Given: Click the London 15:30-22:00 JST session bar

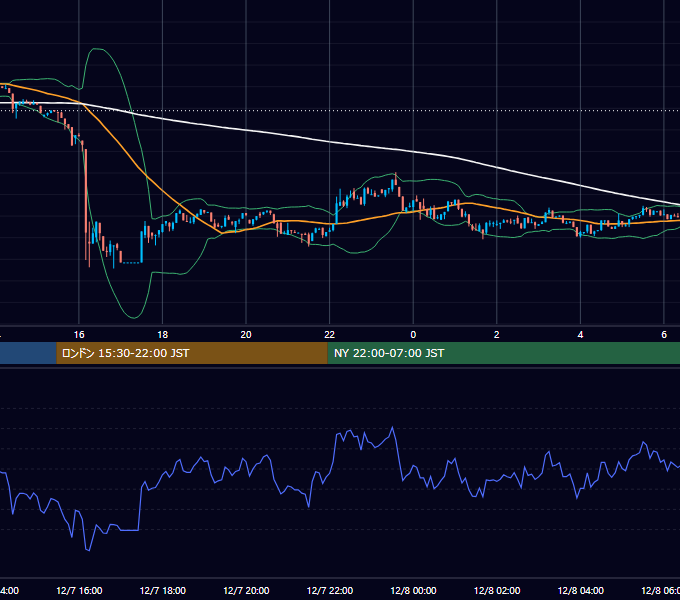Looking at the screenshot, I should (192, 353).
